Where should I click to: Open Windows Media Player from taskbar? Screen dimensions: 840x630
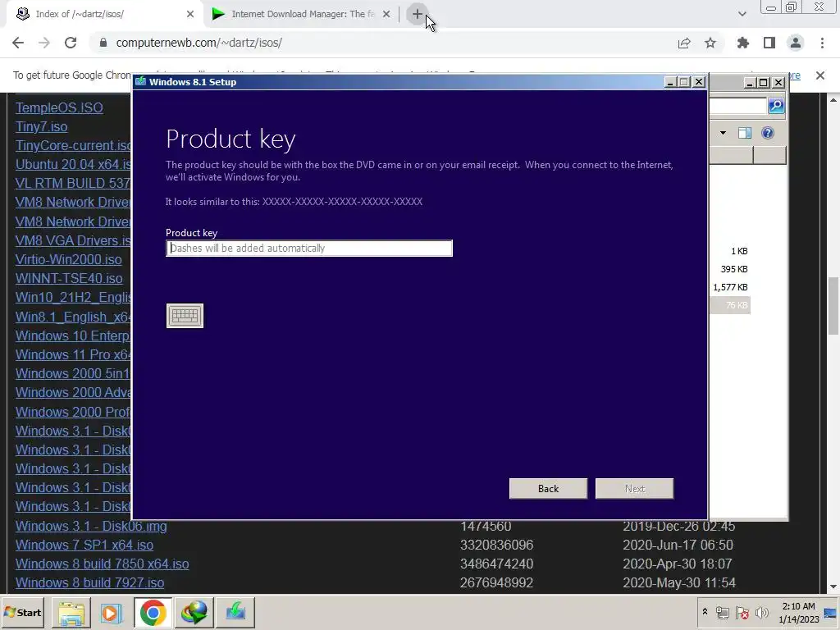point(112,612)
